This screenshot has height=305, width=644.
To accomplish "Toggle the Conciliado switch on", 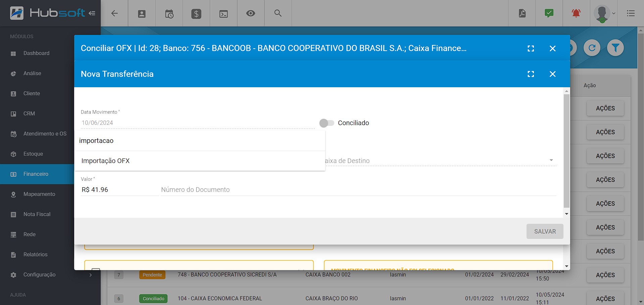I will coord(327,123).
